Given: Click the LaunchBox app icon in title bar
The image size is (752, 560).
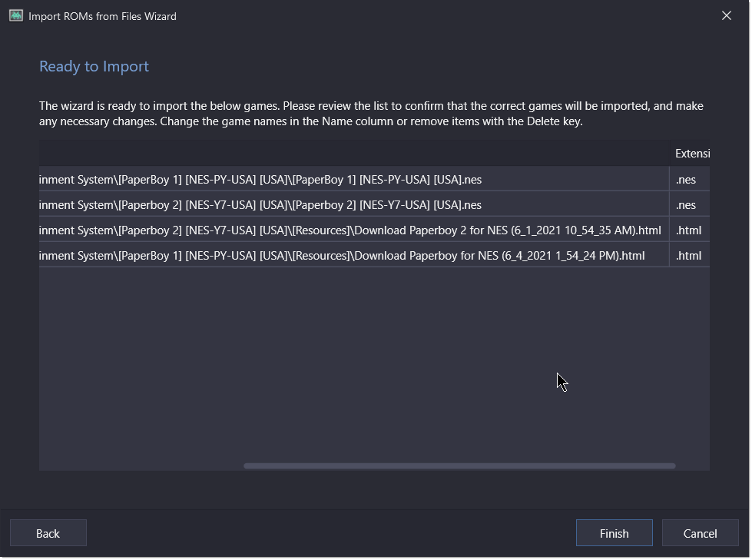Looking at the screenshot, I should tap(16, 16).
